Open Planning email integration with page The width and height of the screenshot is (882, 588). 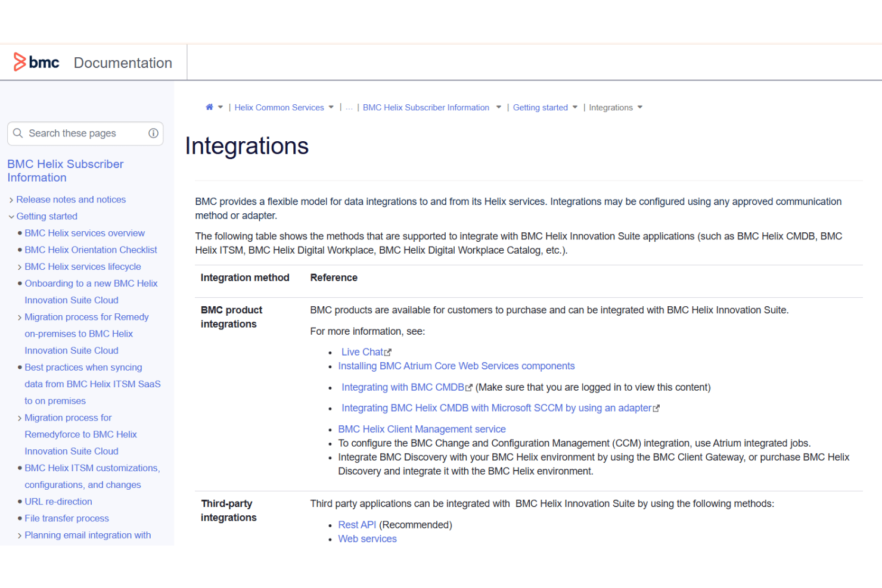[x=88, y=535]
